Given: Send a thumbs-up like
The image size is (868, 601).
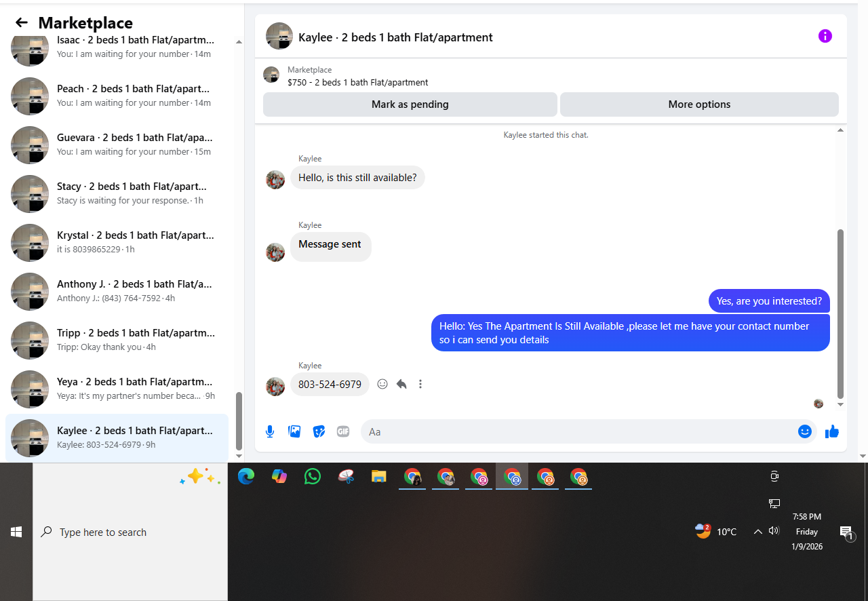Looking at the screenshot, I should tap(832, 431).
